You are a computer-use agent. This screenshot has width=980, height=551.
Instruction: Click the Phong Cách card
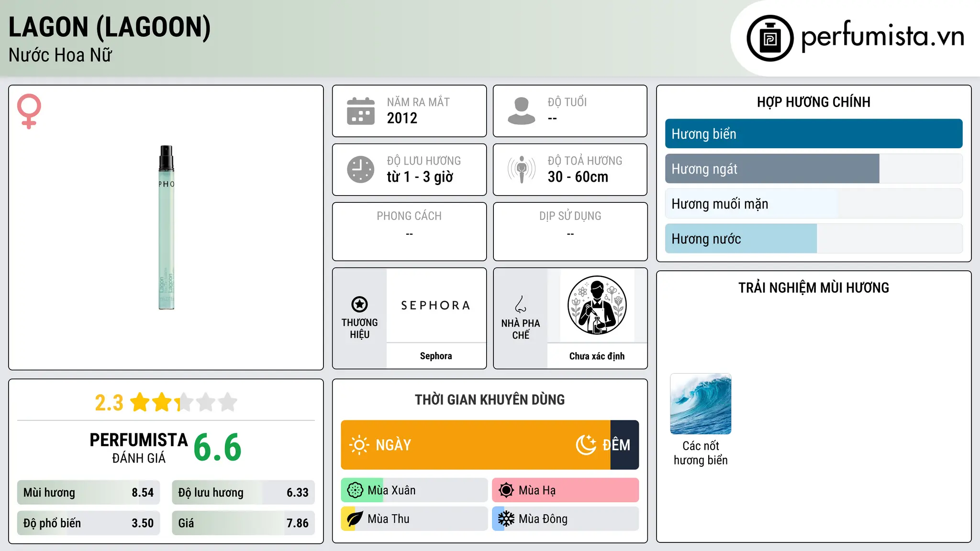409,231
